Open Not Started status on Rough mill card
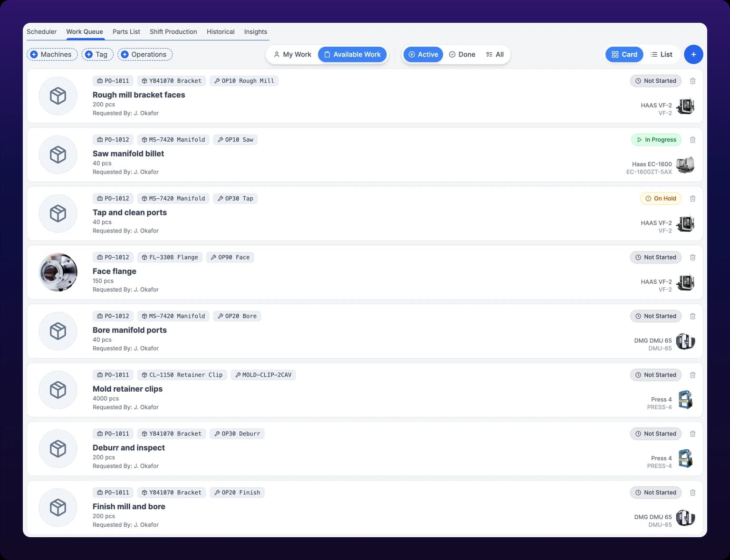This screenshot has width=730, height=560. pyautogui.click(x=656, y=81)
